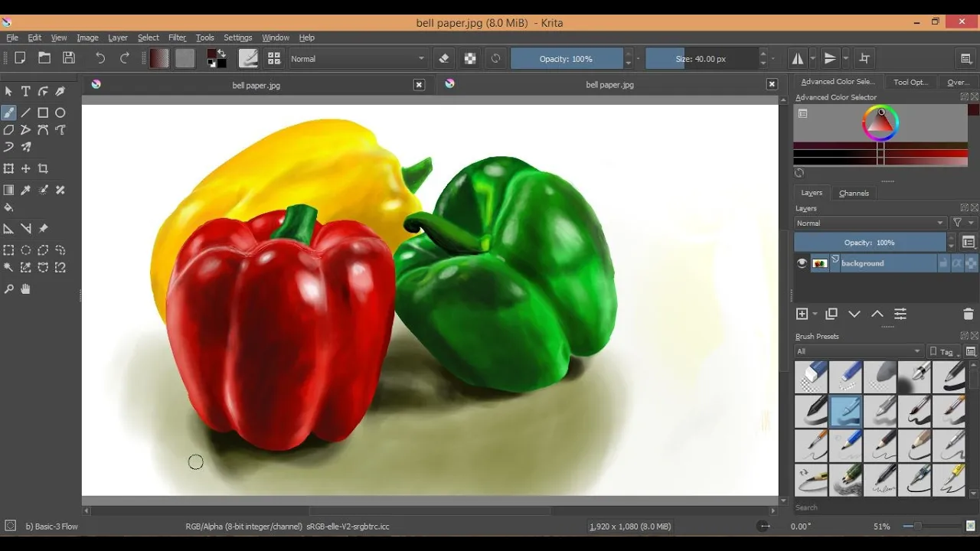Create a new document from toolbar
This screenshot has width=980, height=551.
point(21,58)
